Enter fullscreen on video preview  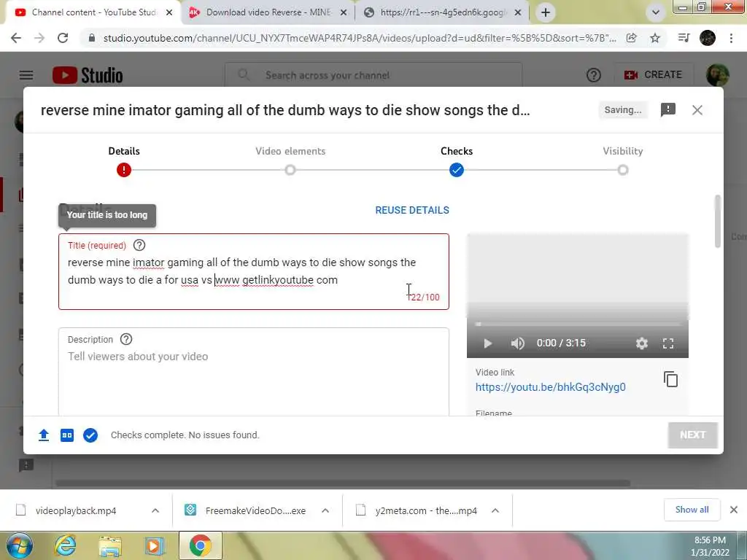click(x=668, y=343)
